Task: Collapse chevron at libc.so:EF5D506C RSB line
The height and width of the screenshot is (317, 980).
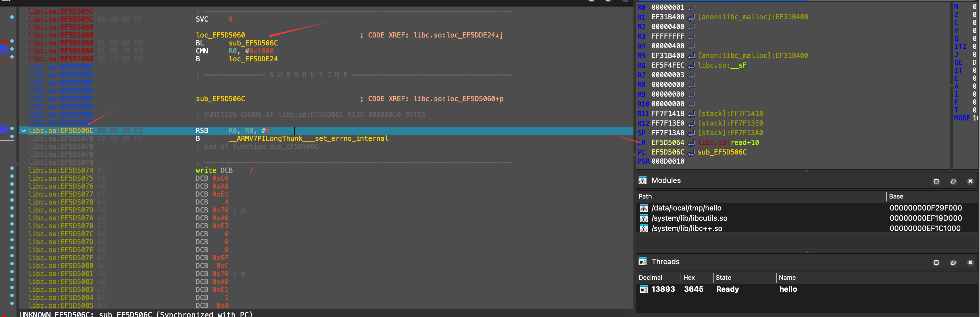Action: (24, 131)
